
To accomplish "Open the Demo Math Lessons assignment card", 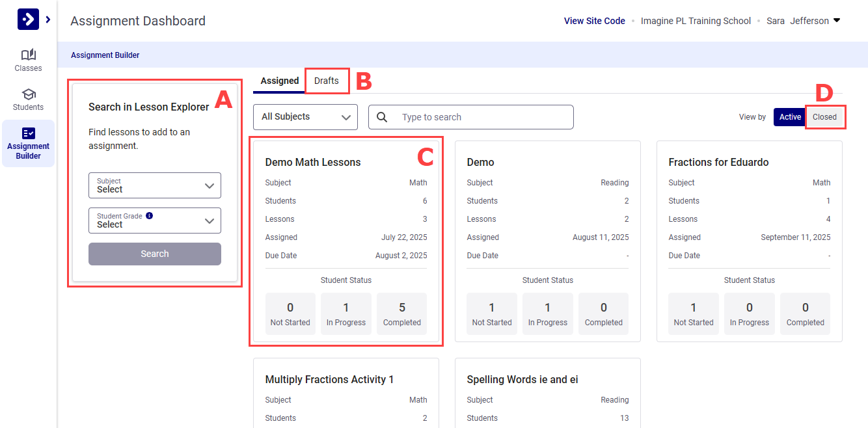I will tap(313, 163).
